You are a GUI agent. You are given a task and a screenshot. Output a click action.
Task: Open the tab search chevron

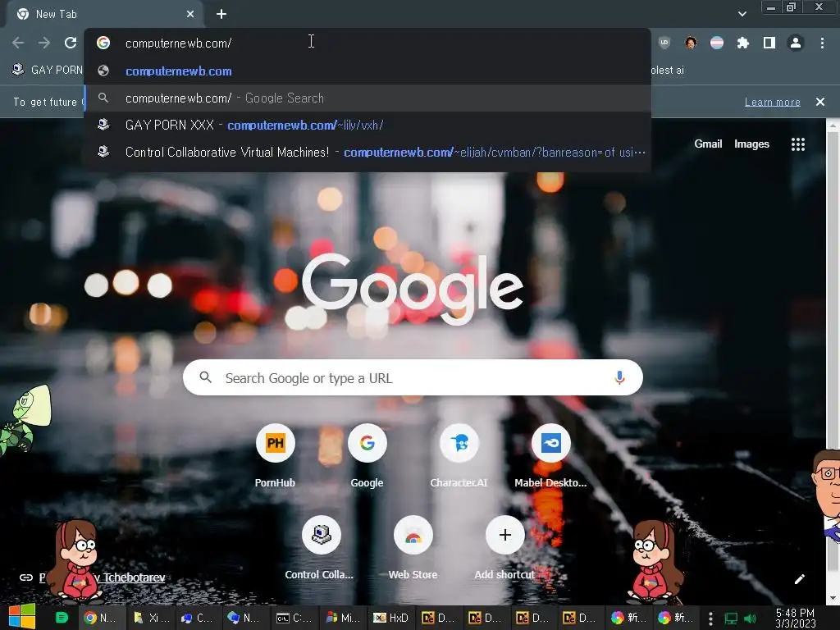click(742, 14)
